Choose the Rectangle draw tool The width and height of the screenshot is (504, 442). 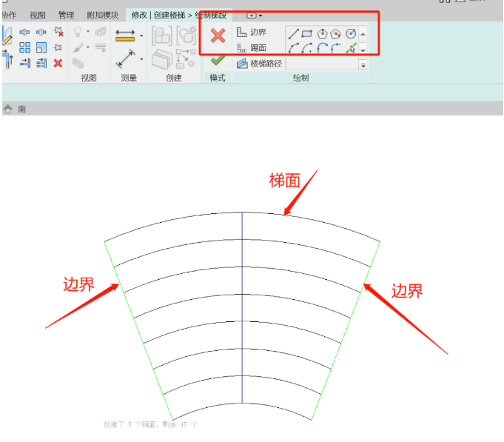[307, 33]
